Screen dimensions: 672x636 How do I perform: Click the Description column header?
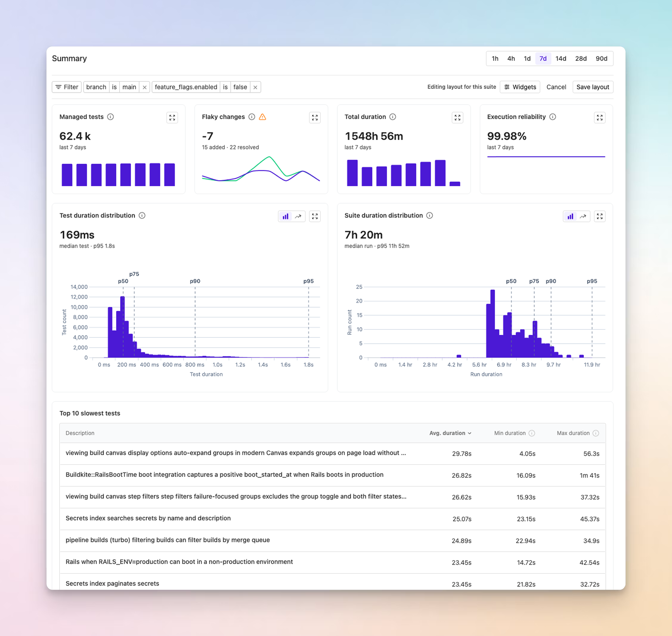pyautogui.click(x=80, y=433)
